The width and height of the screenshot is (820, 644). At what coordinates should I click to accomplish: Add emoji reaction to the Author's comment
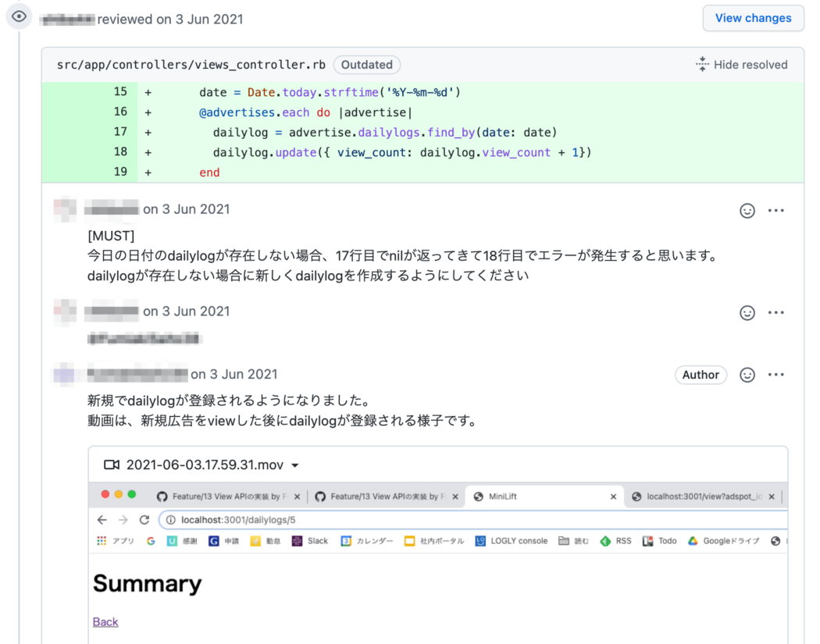pos(747,375)
